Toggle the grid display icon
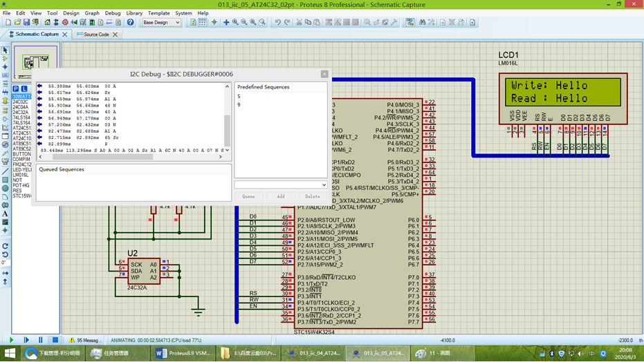644x362 pixels. click(203, 23)
